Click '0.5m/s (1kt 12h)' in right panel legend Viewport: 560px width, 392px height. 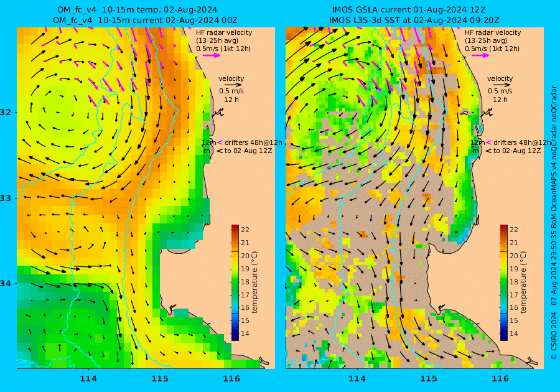click(x=492, y=49)
